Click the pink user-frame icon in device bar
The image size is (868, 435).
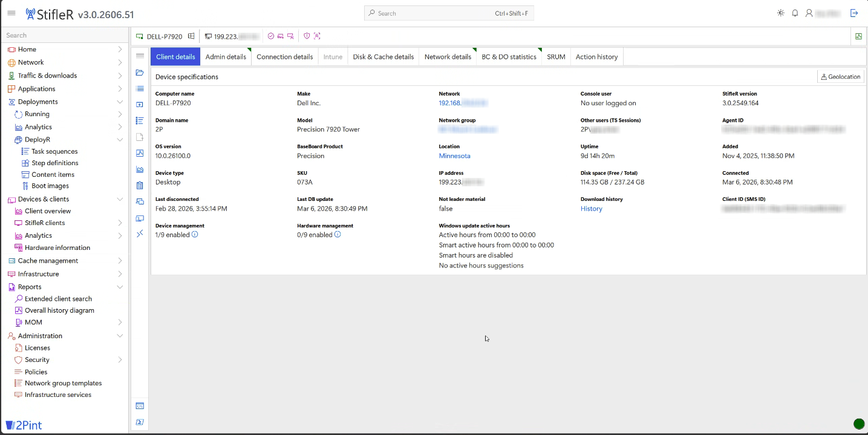[317, 36]
